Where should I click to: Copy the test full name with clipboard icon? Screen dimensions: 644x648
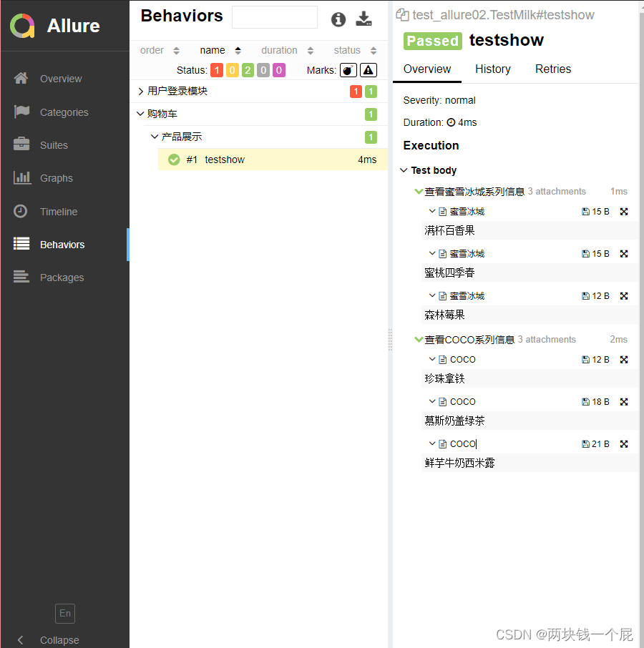tap(402, 15)
